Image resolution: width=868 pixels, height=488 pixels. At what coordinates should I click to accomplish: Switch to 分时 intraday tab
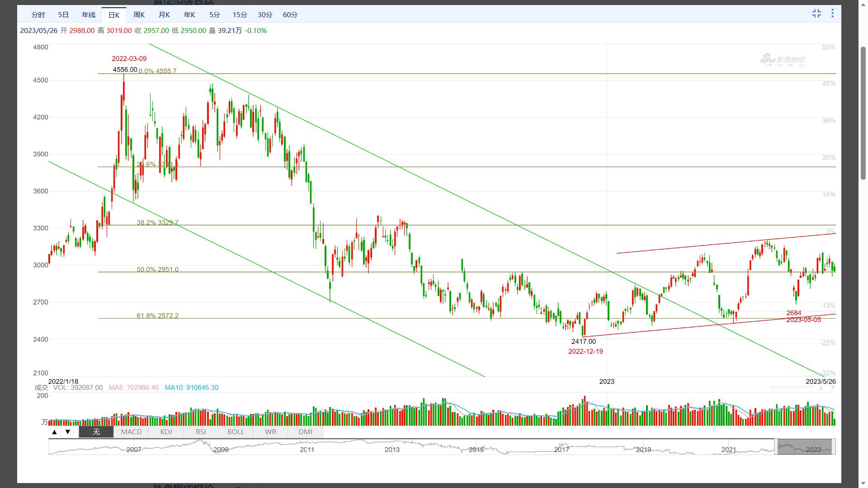[x=38, y=15]
